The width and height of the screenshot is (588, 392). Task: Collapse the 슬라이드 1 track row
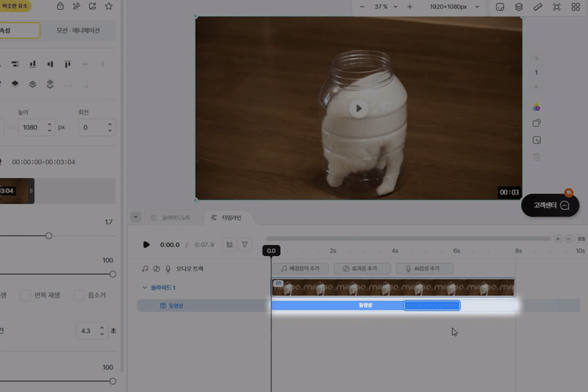(145, 288)
